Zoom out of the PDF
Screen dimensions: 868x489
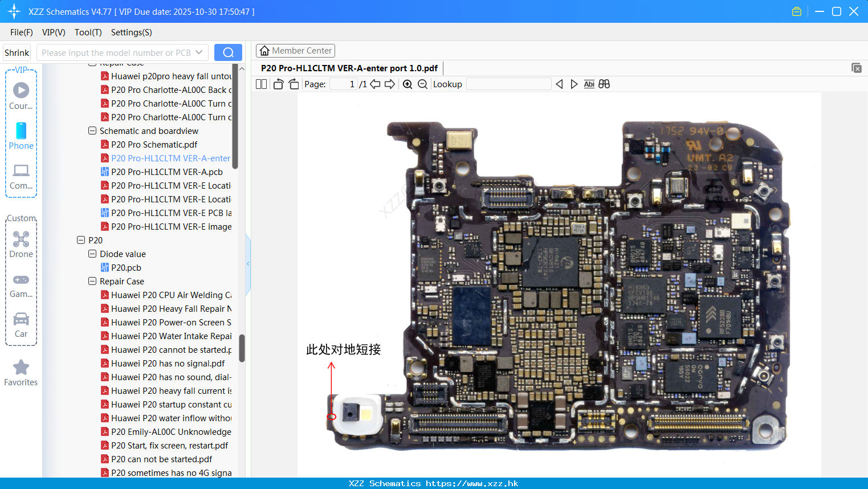(x=422, y=84)
